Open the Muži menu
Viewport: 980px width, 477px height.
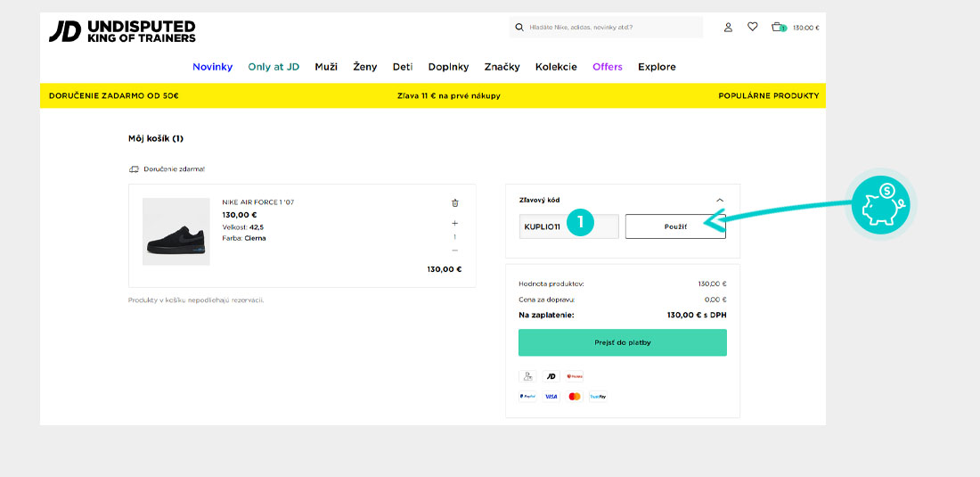326,67
